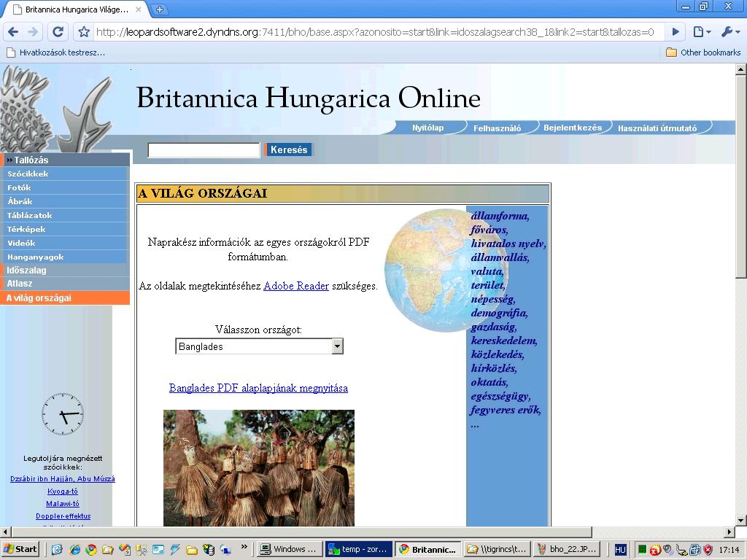Screen dimensions: 747x560
Task: Click the masked dancers photo
Action: [259, 467]
